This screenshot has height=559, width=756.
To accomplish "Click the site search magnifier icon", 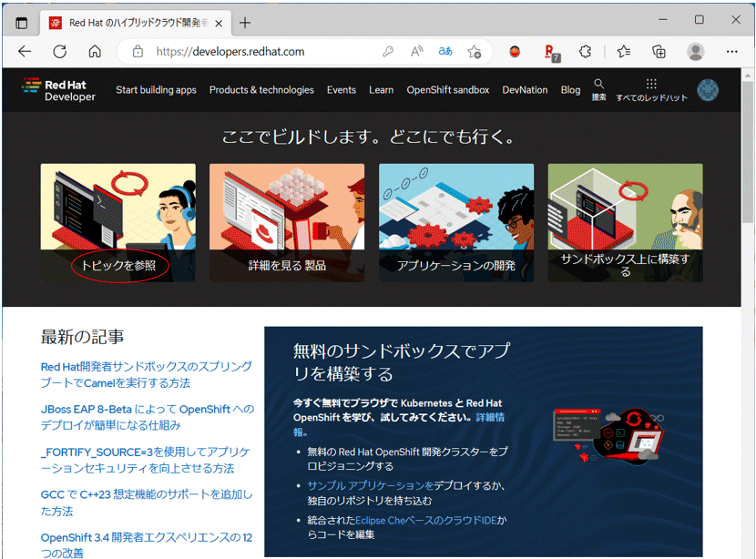I will pyautogui.click(x=598, y=89).
